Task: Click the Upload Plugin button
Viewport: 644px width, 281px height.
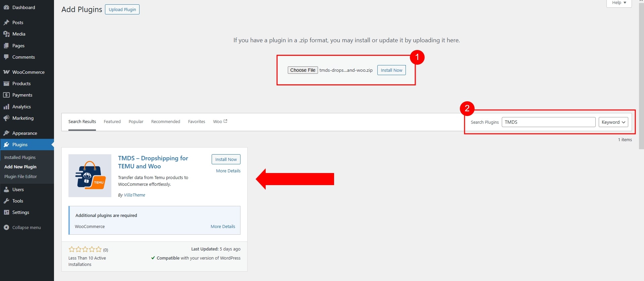Action: click(x=122, y=9)
